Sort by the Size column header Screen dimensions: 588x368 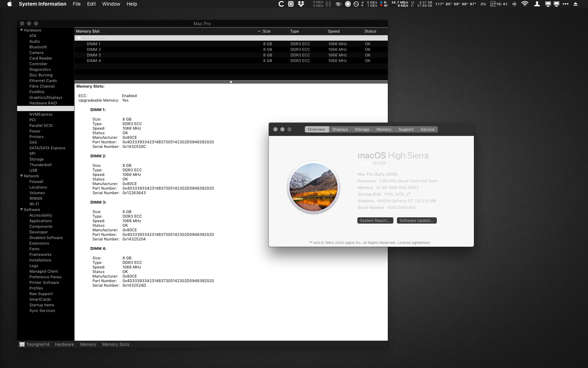[x=275, y=31]
